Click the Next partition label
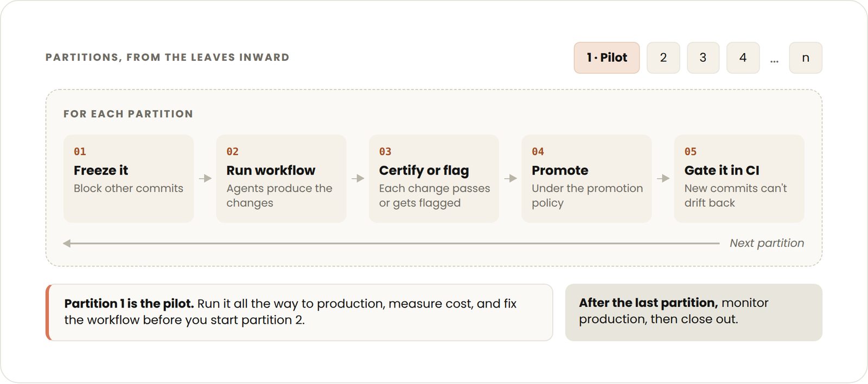 click(x=767, y=243)
